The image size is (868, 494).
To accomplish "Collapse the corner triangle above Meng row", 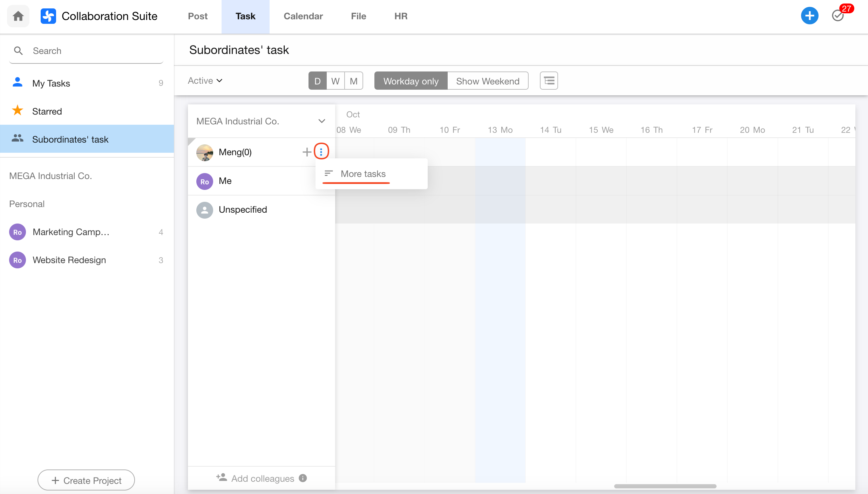I will pyautogui.click(x=191, y=141).
